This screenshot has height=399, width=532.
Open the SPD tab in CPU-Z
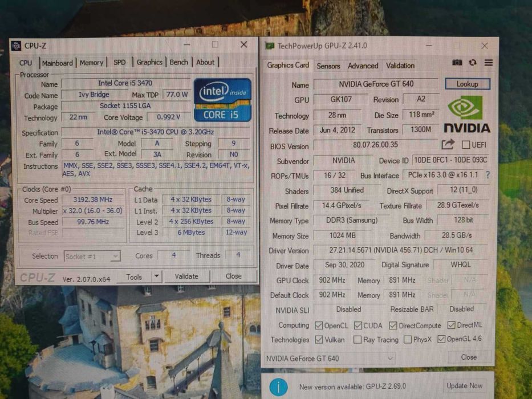tap(119, 63)
